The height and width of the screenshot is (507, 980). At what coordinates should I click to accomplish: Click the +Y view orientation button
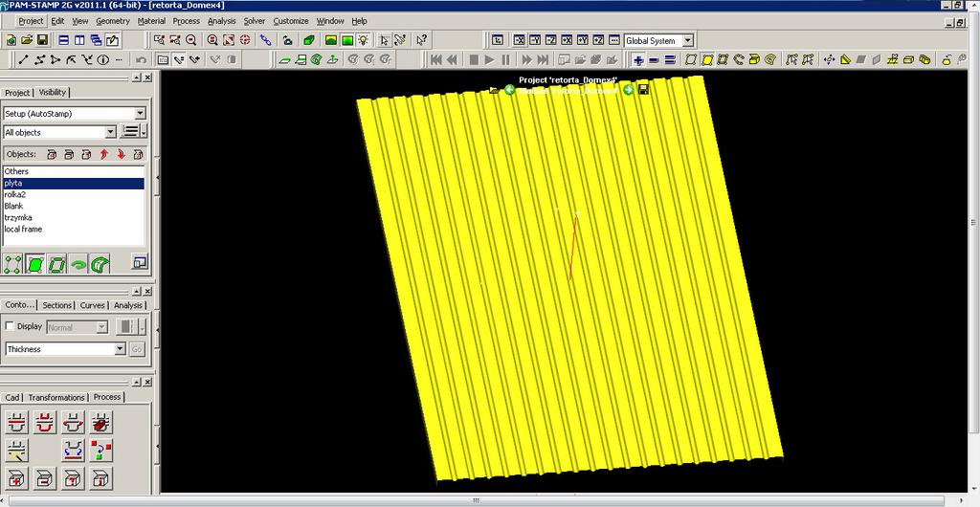tap(583, 40)
